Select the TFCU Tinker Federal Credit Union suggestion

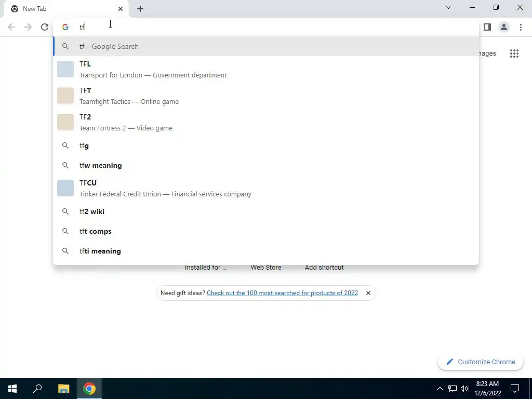pos(266,188)
